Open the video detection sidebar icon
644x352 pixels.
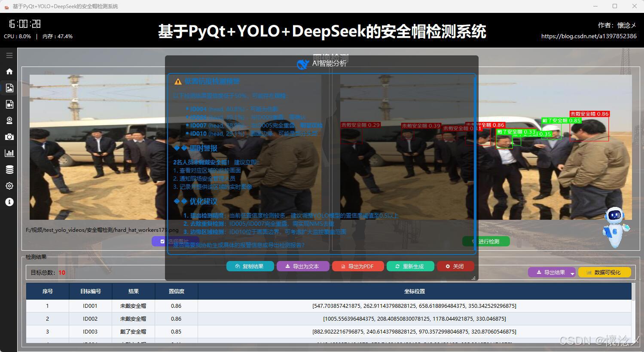pyautogui.click(x=9, y=104)
